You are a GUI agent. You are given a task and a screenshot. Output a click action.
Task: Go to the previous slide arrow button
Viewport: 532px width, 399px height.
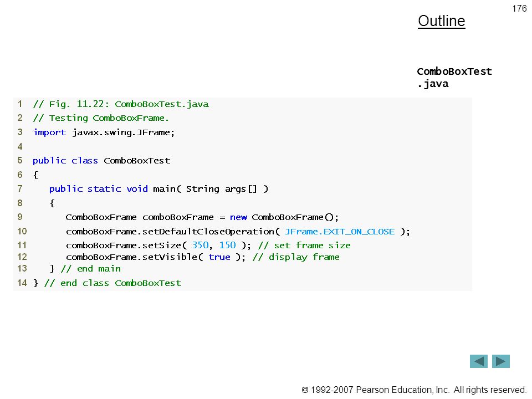click(x=478, y=361)
